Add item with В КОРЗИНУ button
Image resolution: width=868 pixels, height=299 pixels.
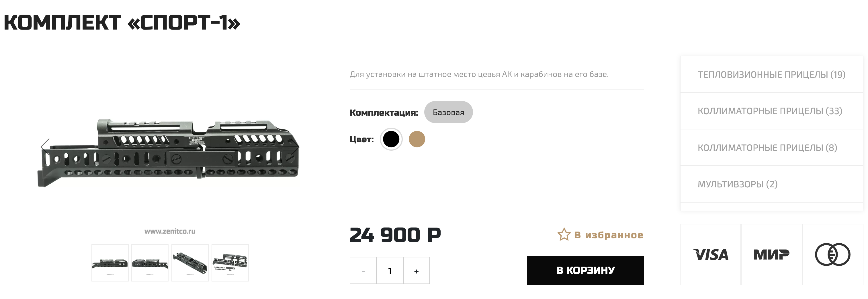(x=585, y=271)
